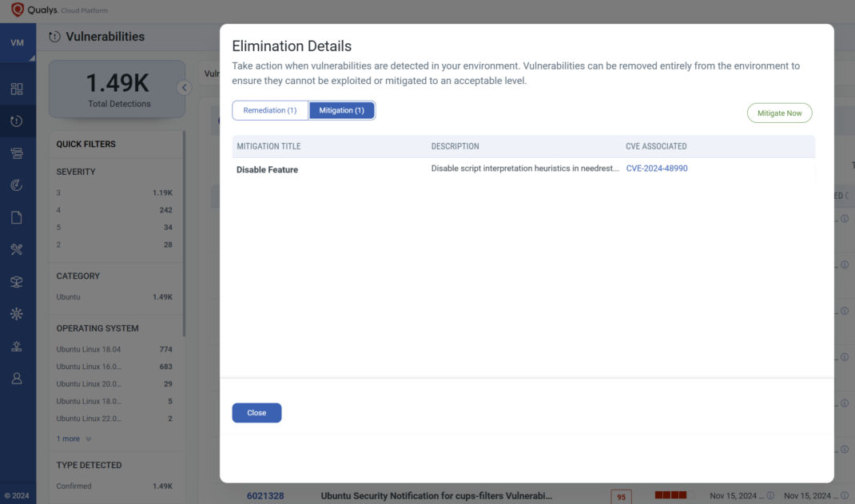Close the Elimination Details dialog
The image size is (855, 504).
coord(256,412)
